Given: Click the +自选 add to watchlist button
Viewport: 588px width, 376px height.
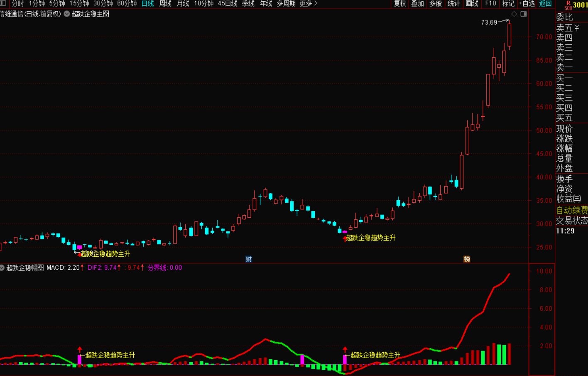Looking at the screenshot, I should click(527, 3).
